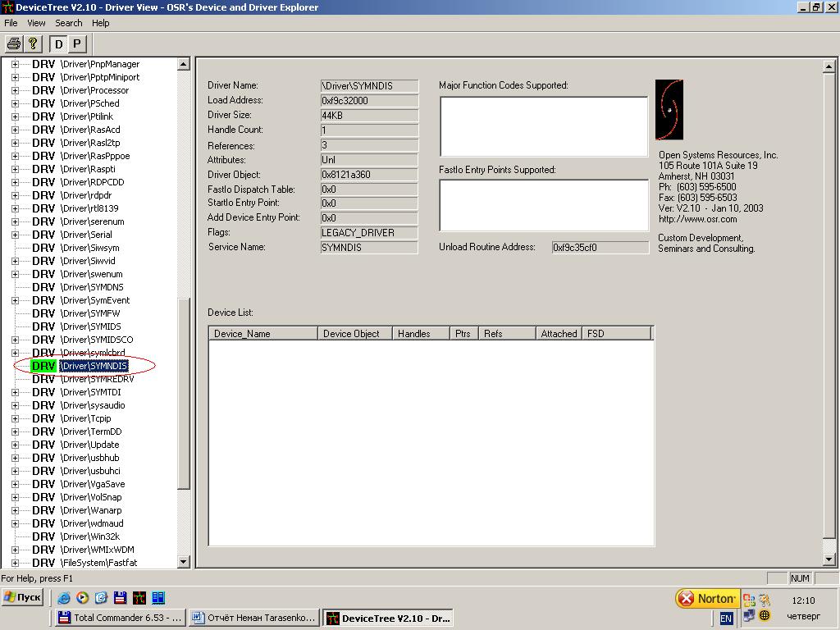This screenshot has width=840, height=630.
Task: Select DRV icon beside \Driver\sysaudio
Action: [43, 405]
